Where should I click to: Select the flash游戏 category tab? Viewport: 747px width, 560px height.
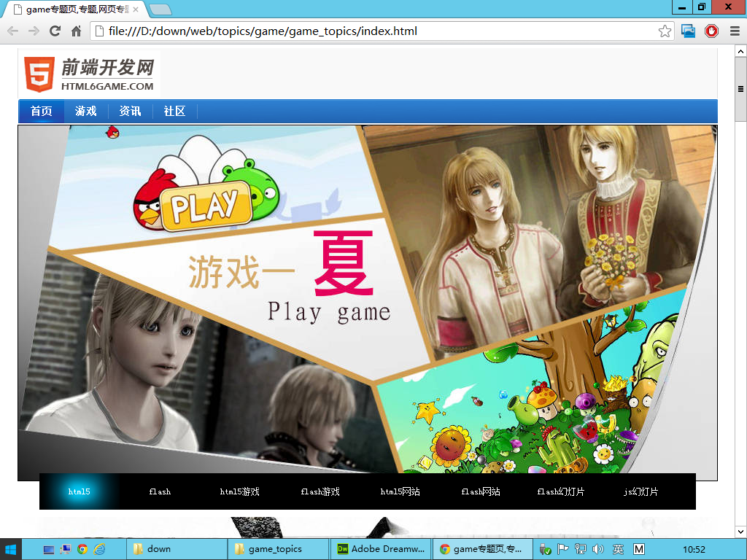[320, 491]
